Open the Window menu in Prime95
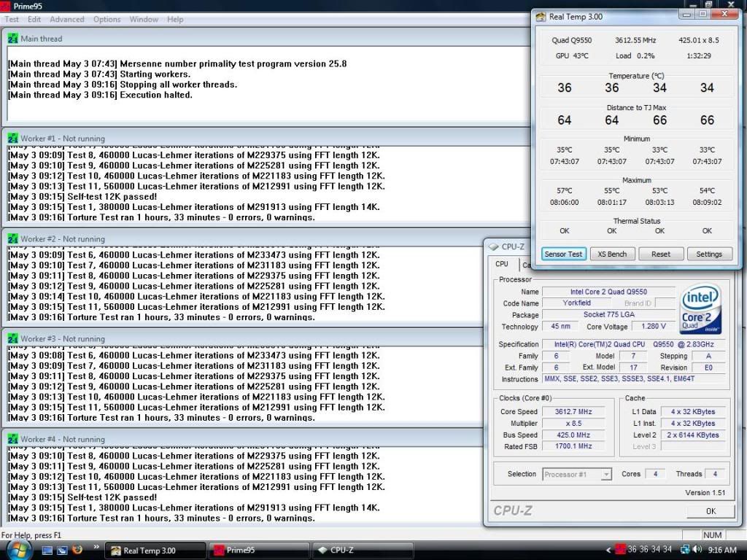 coord(144,20)
